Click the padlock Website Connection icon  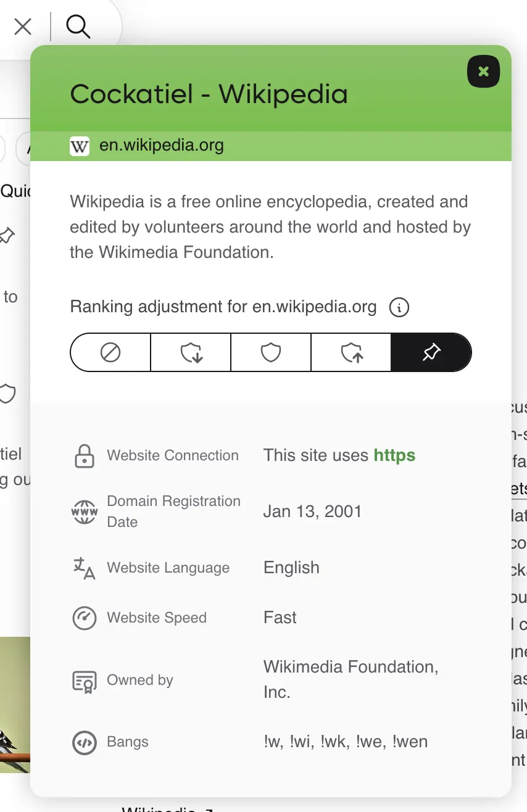(85, 456)
